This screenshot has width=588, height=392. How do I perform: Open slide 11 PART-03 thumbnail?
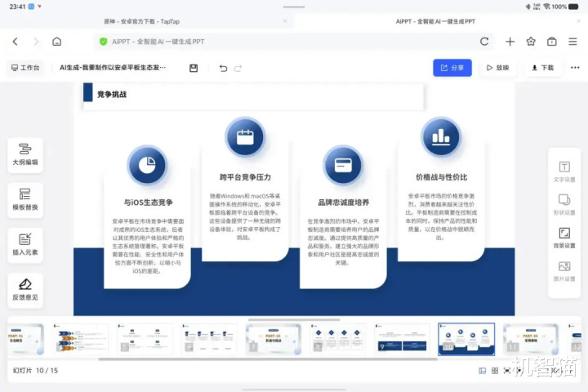tap(531, 339)
